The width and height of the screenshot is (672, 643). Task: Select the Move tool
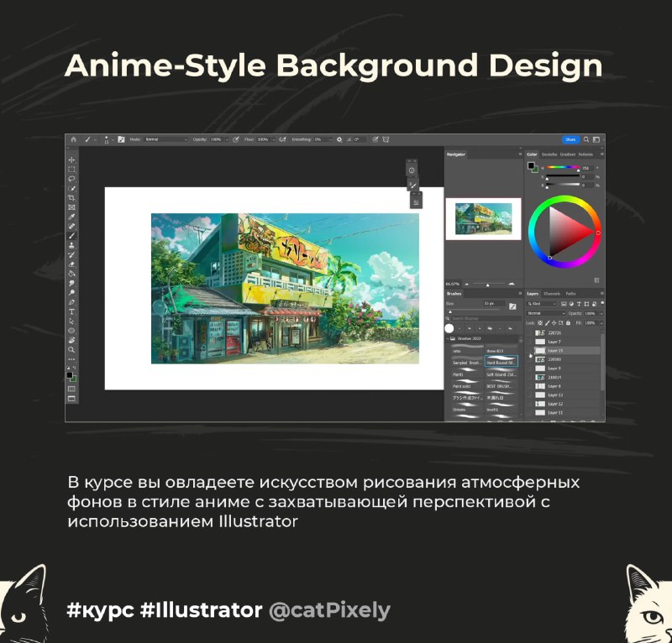[x=71, y=159]
